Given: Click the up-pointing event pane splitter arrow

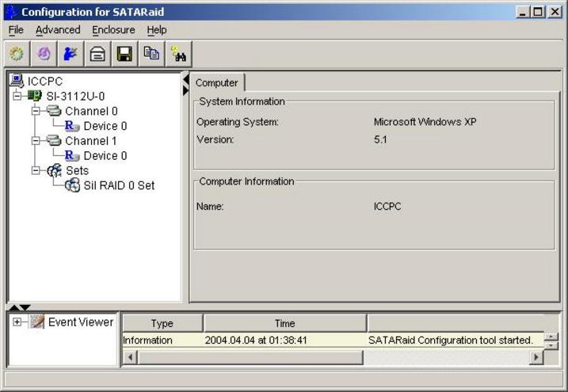Looking at the screenshot, I should [x=13, y=307].
